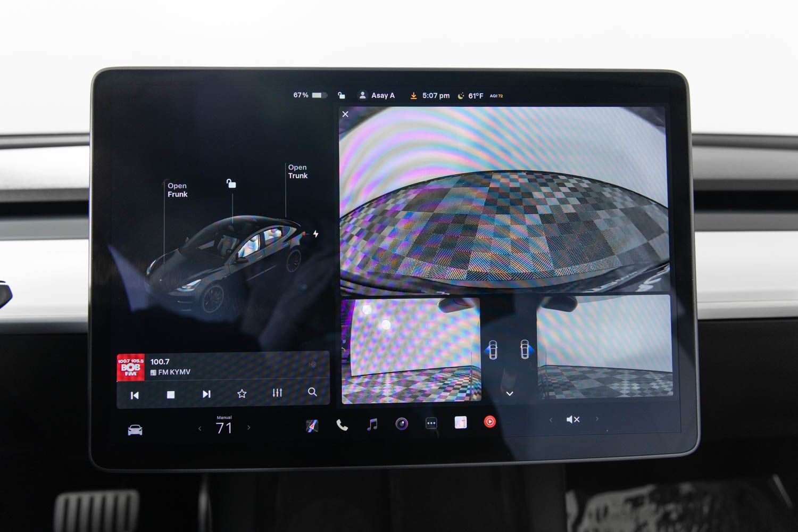Tap the Open Frunk label
This screenshot has height=532, width=798.
click(x=177, y=190)
